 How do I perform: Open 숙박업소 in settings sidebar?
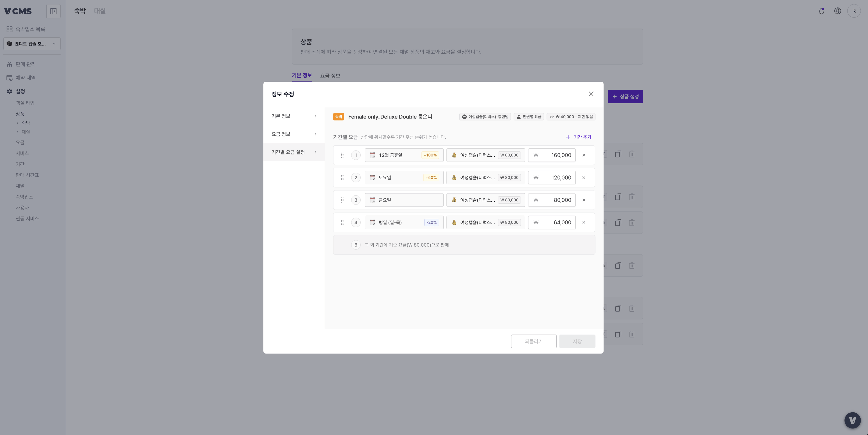24,197
